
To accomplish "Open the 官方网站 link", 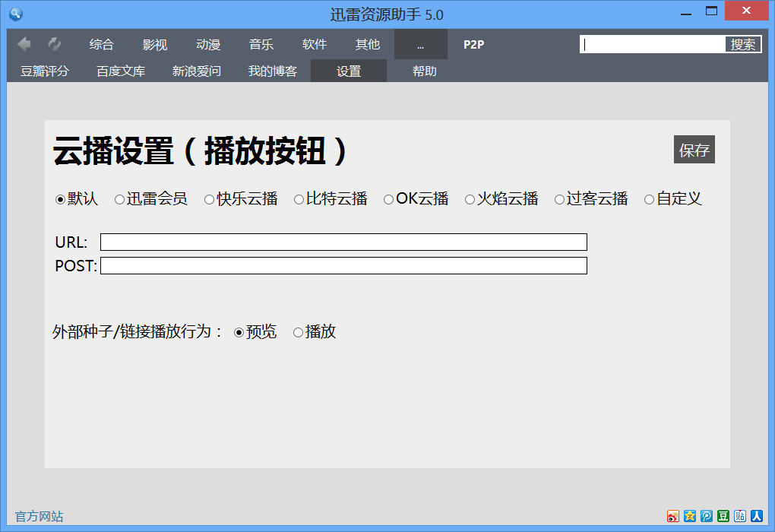I will click(x=39, y=516).
